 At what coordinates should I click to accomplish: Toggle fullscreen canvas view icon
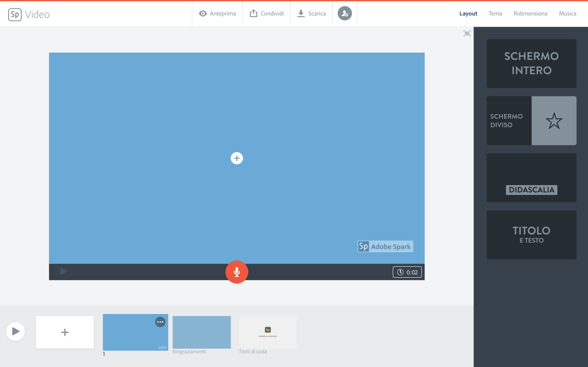[x=467, y=33]
